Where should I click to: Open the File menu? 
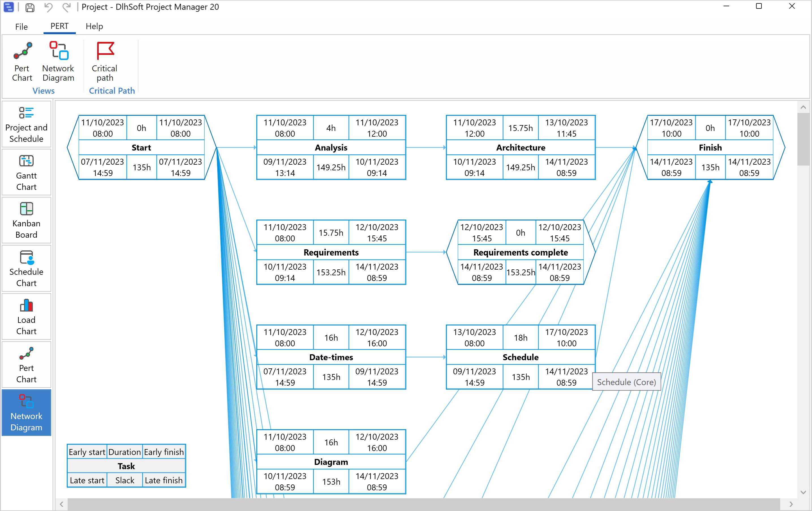21,26
